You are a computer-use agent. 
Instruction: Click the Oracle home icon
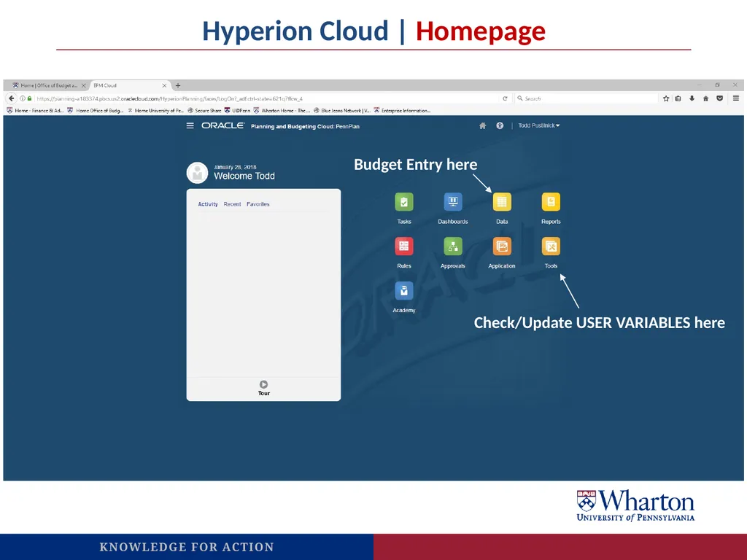tap(483, 125)
